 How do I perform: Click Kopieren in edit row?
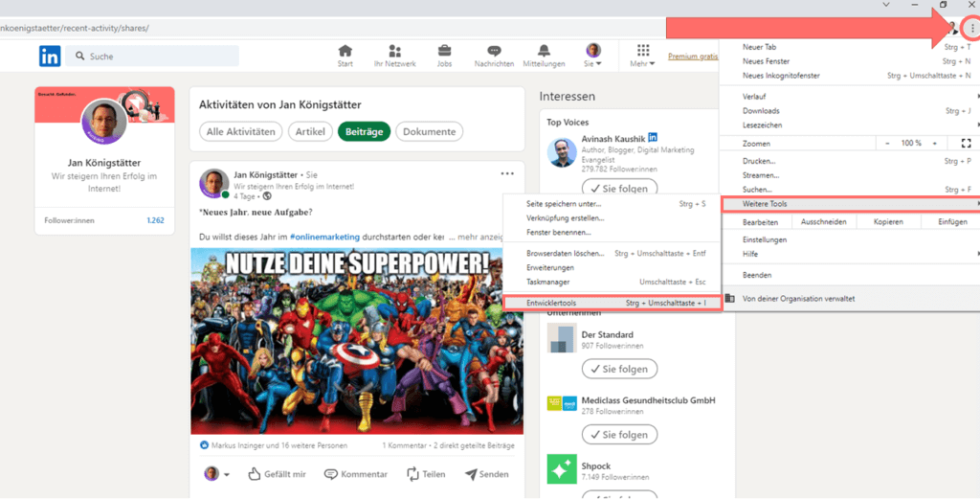[888, 222]
